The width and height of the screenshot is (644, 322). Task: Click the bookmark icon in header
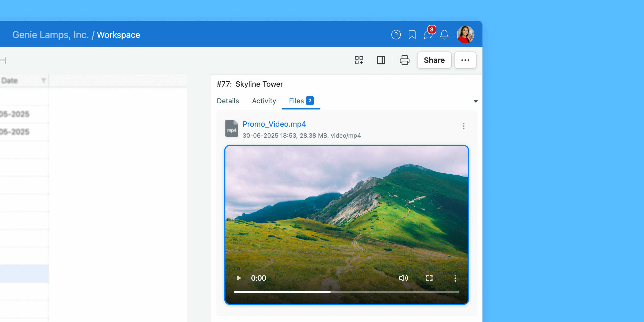coord(412,35)
